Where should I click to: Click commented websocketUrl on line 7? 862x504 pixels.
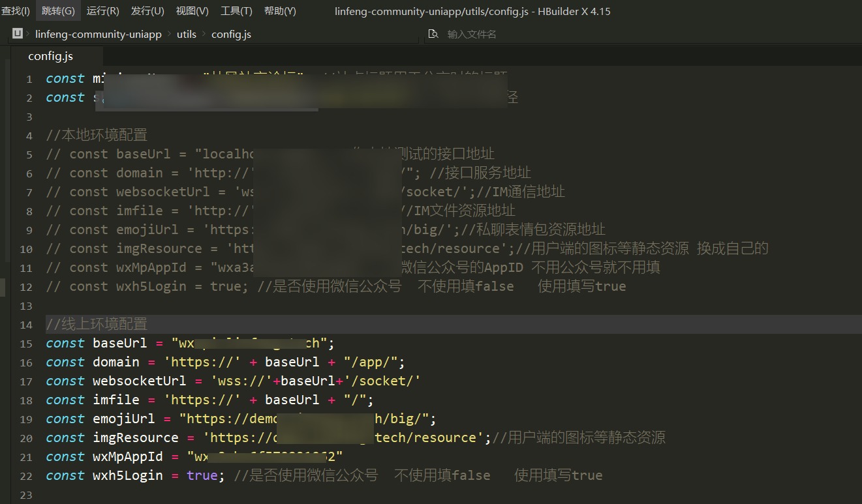point(163,192)
